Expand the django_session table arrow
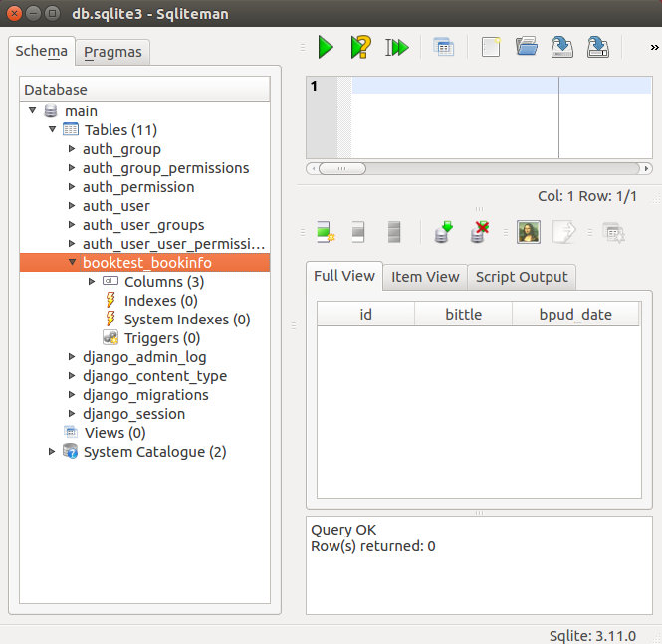 72,414
